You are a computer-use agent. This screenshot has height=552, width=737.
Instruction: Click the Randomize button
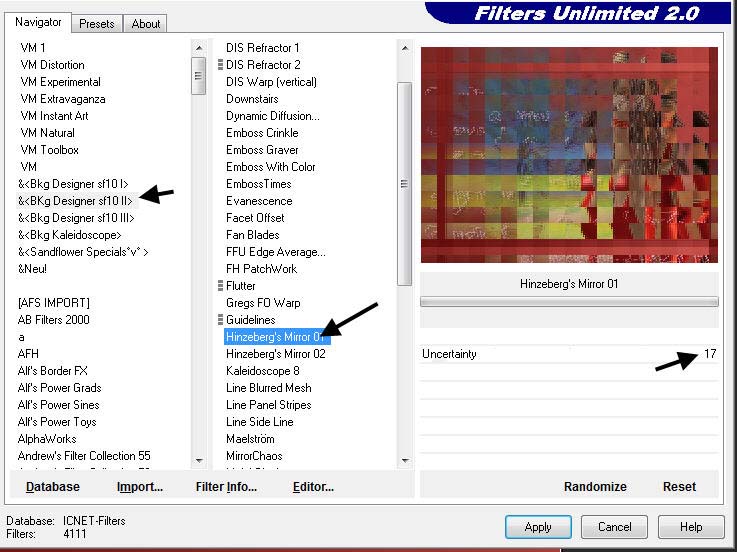(x=595, y=487)
